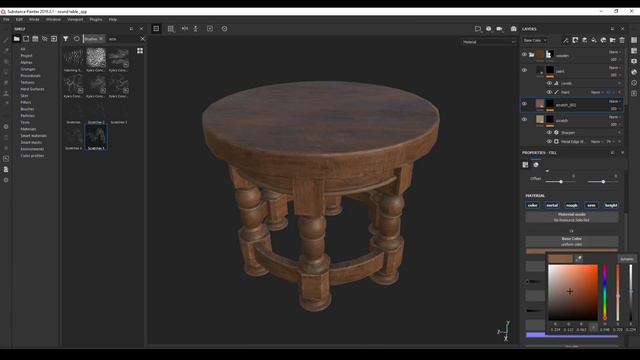Click the first viewport layout icon

(x=156, y=29)
